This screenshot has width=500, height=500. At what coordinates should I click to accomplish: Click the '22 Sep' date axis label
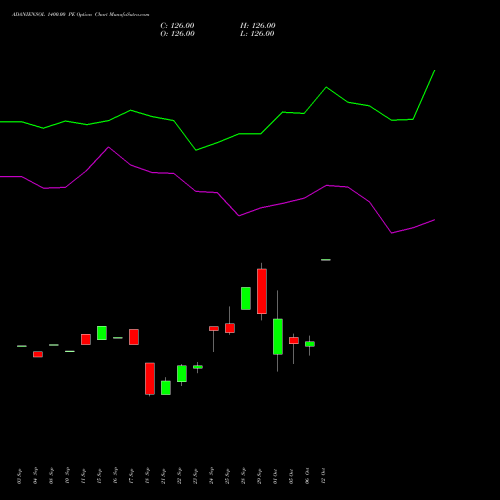point(179,476)
